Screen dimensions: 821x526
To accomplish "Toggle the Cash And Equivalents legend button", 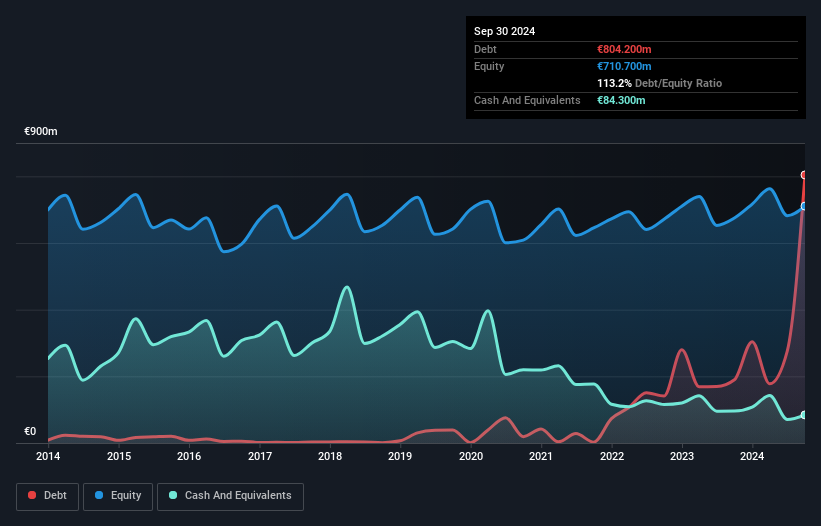I will click(x=230, y=496).
